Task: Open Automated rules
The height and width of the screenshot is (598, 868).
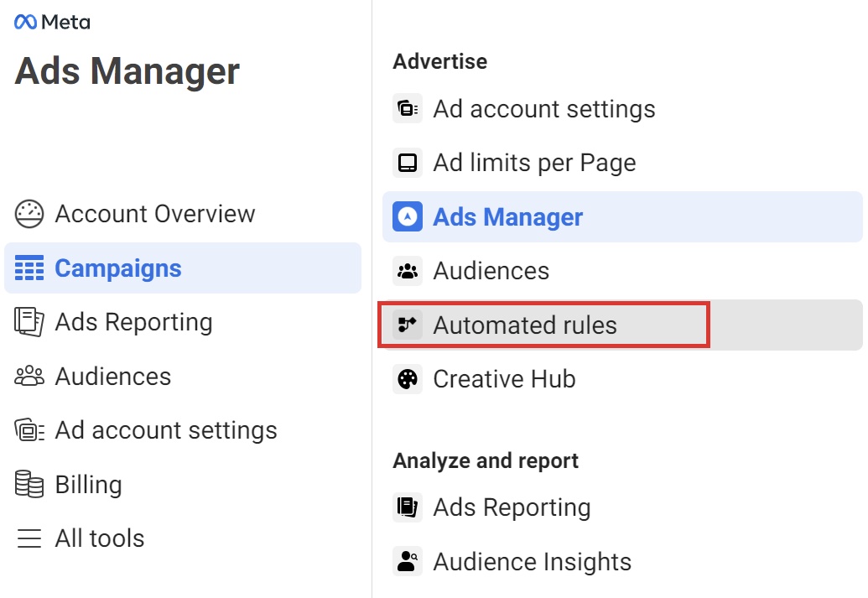Action: tap(622, 325)
